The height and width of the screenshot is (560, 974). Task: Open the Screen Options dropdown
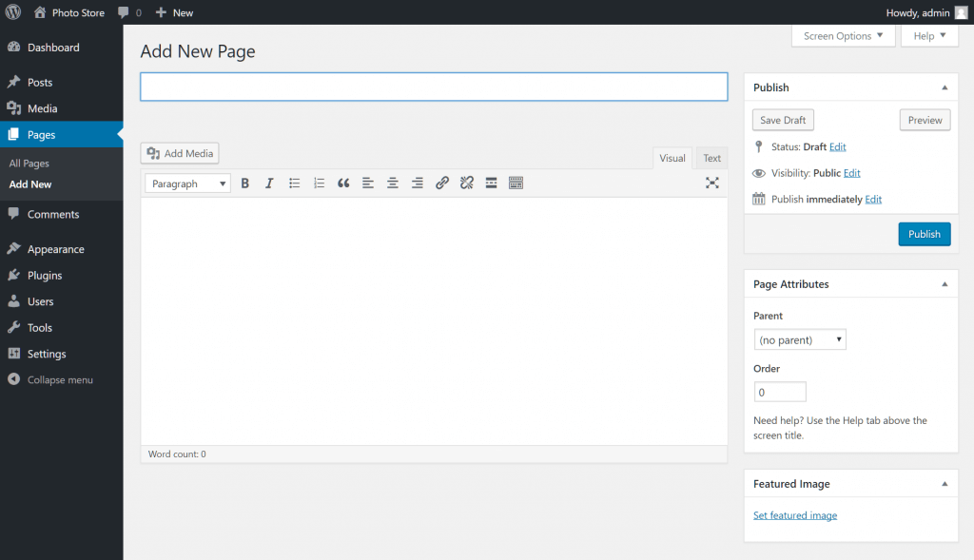843,35
